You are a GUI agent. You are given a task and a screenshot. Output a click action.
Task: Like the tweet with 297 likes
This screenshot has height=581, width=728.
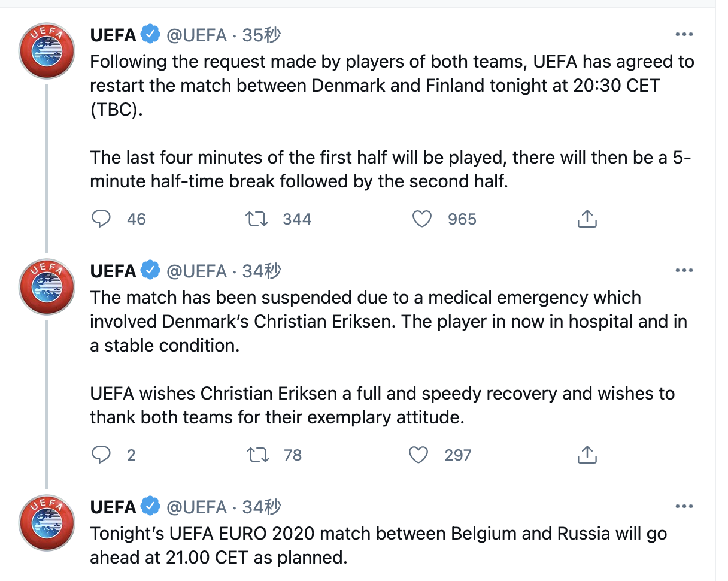pyautogui.click(x=418, y=455)
